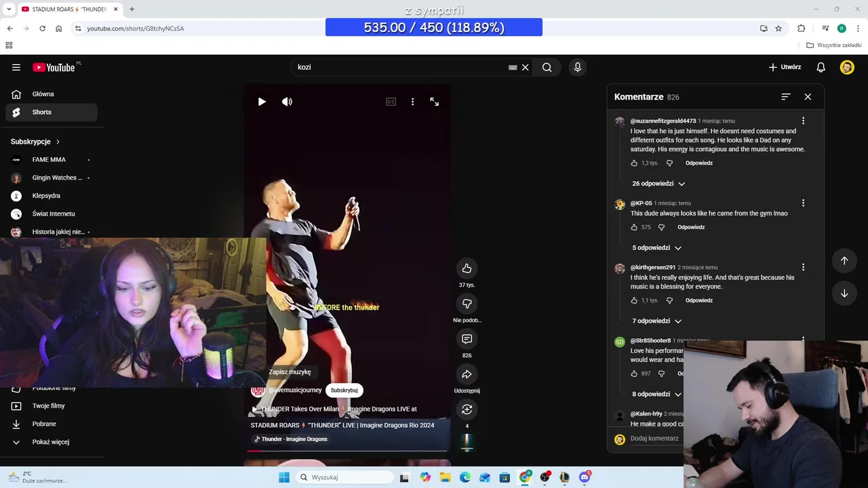
Task: Open FAME MMA subscription channel
Action: [52, 160]
